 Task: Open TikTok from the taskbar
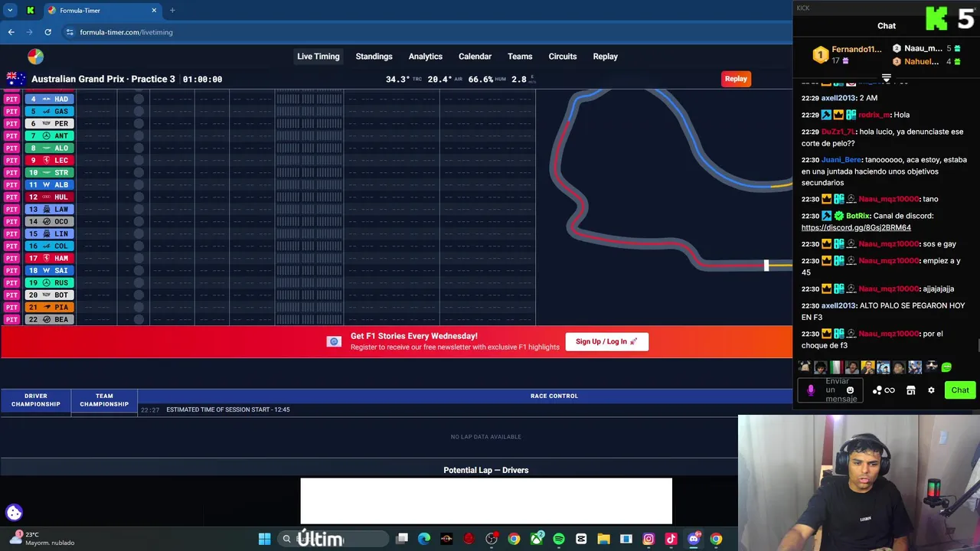pyautogui.click(x=671, y=539)
